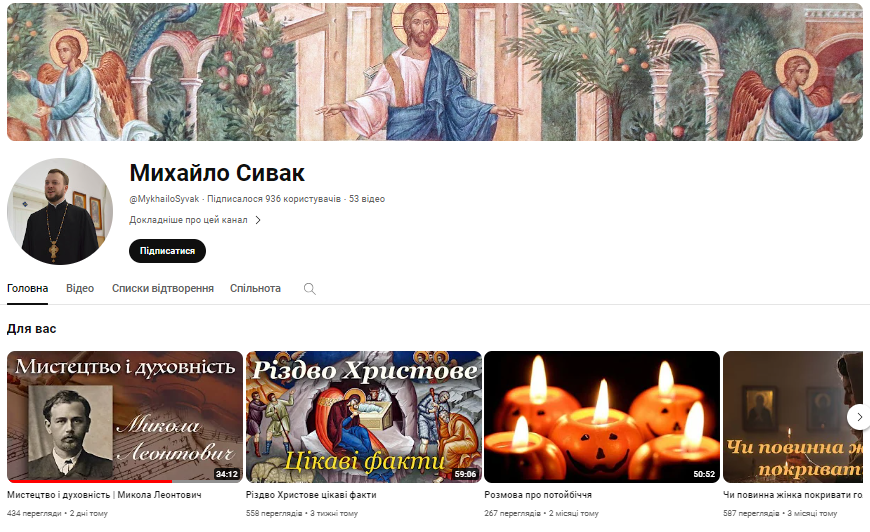This screenshot has width=870, height=532.
Task: Open the Різдво Христове цікаві факти thumbnail
Action: click(363, 417)
